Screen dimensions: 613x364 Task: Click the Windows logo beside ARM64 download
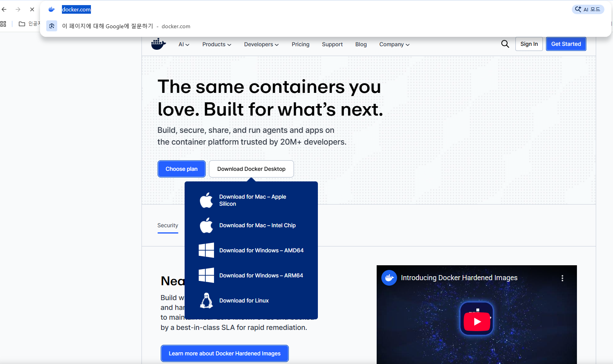pos(206,275)
